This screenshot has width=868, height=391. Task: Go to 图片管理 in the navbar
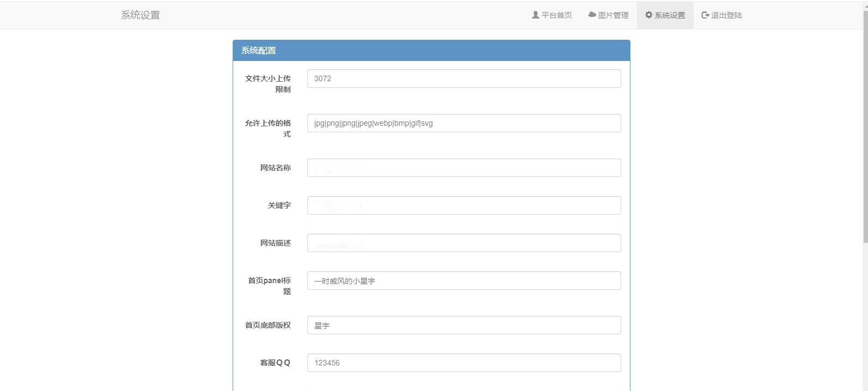(x=609, y=15)
